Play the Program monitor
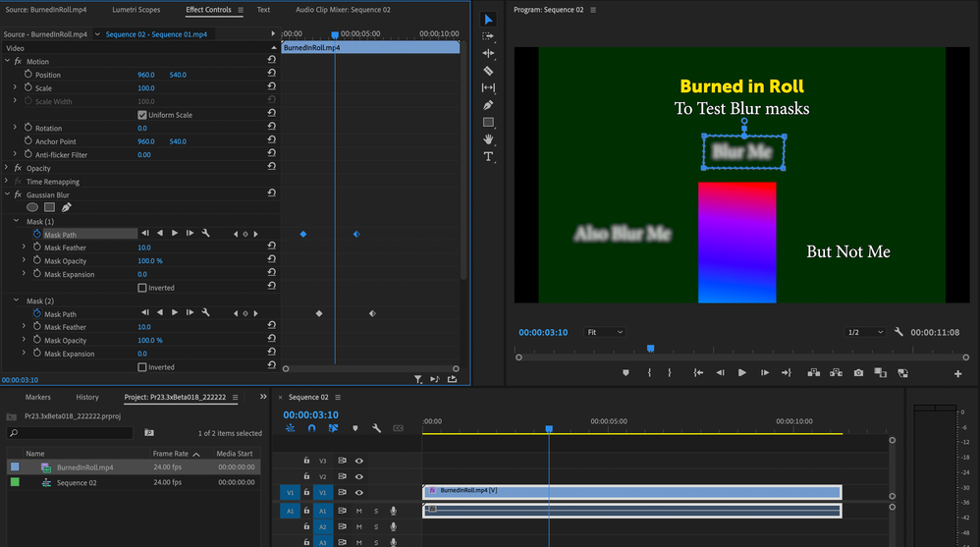 (742, 372)
